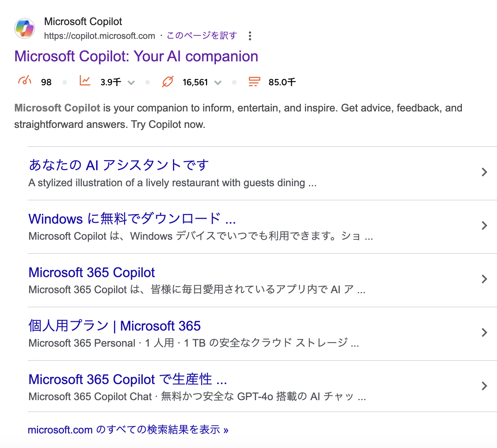
Task: Expand the chevron on the あなたの AI アシスタントです row
Action: pos(484,172)
